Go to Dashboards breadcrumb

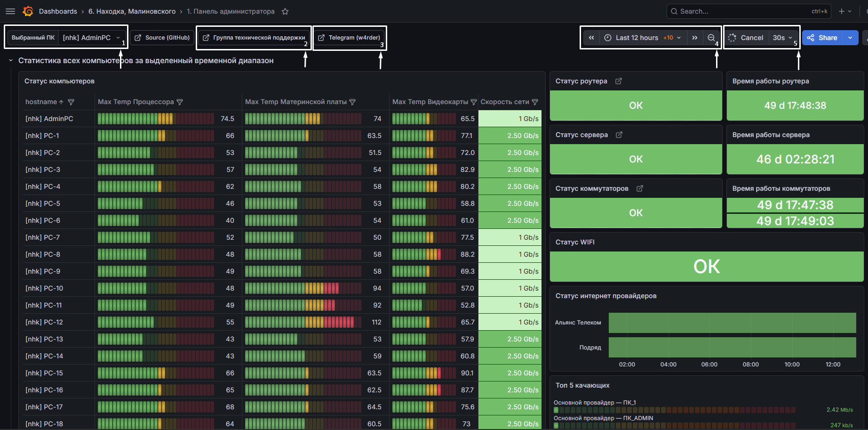click(x=58, y=11)
